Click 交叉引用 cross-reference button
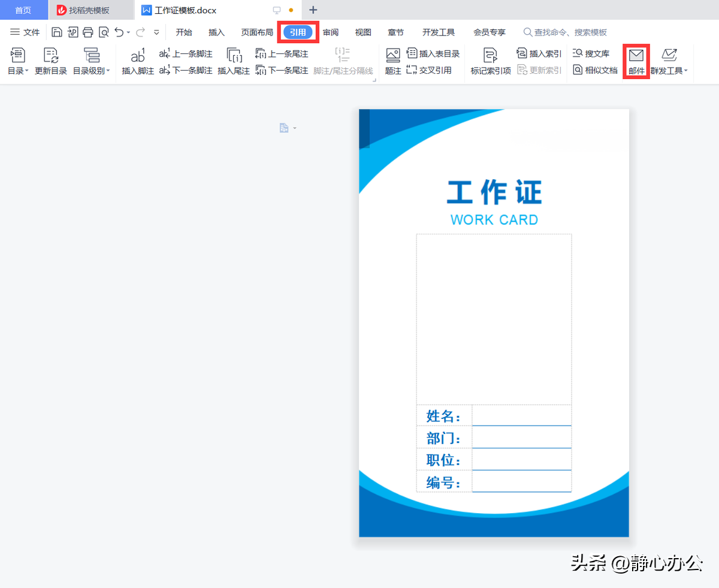 click(x=429, y=70)
